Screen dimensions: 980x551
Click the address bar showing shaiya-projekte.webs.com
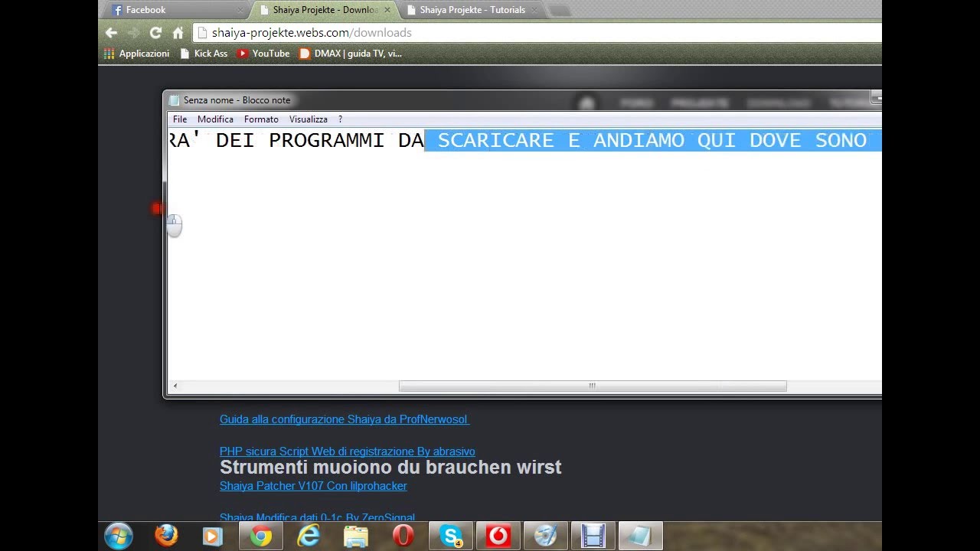[x=538, y=33]
